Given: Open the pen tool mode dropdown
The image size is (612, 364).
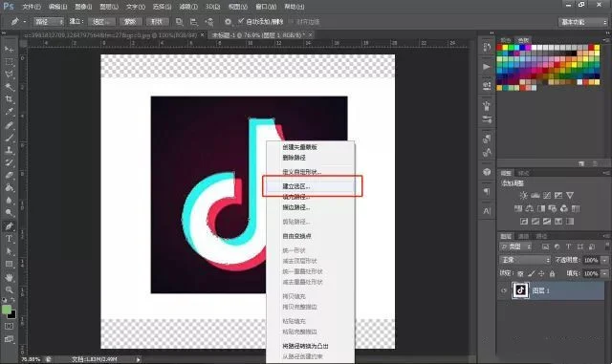Looking at the screenshot, I should tap(49, 22).
